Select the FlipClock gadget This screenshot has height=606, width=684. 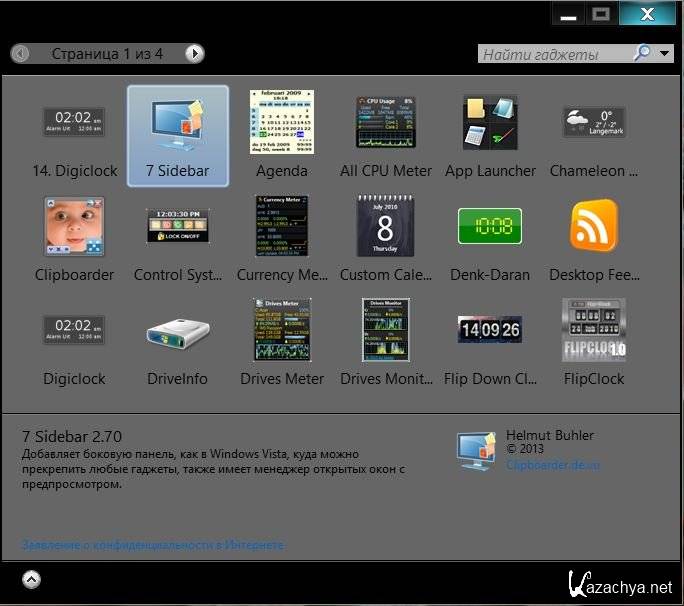click(594, 330)
